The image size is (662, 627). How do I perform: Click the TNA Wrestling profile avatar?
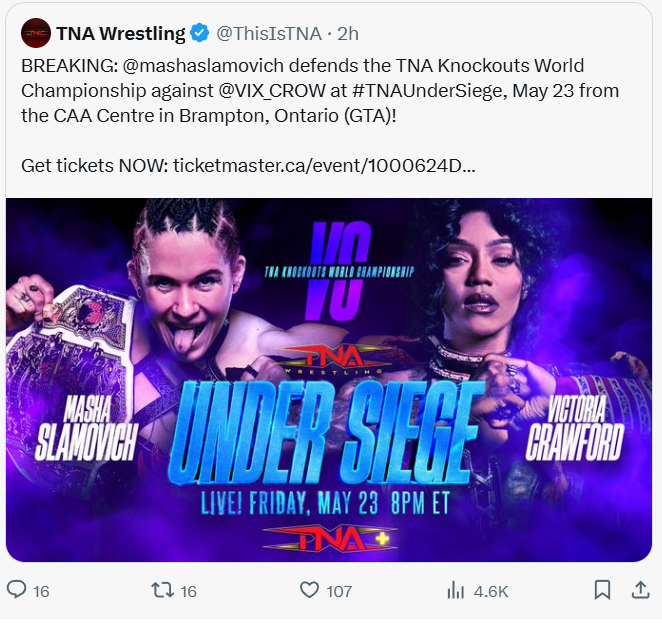tap(35, 33)
